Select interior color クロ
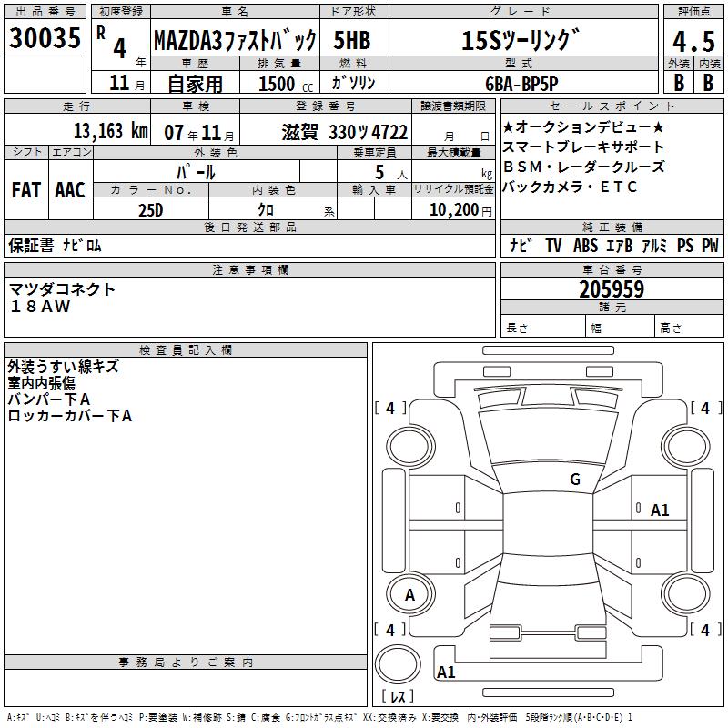Image resolution: width=728 pixels, height=728 pixels. click(266, 210)
